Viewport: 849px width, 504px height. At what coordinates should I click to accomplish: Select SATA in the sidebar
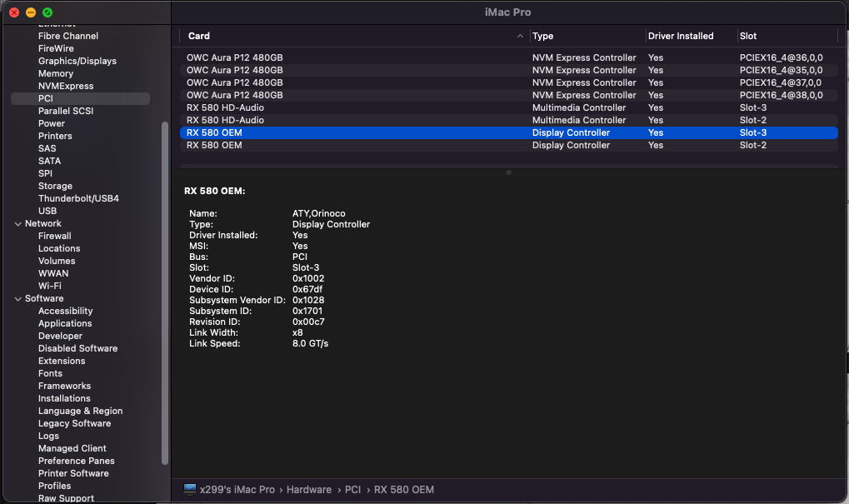[x=49, y=161]
